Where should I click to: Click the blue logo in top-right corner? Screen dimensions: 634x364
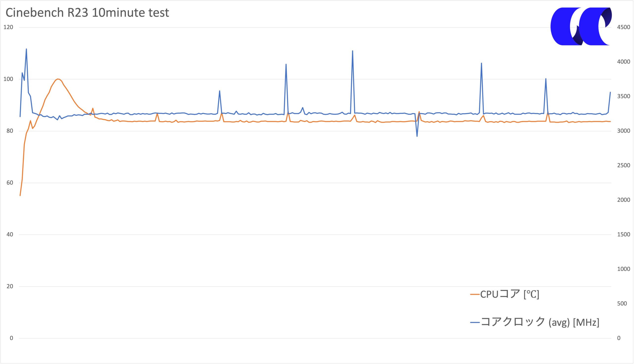click(x=581, y=26)
